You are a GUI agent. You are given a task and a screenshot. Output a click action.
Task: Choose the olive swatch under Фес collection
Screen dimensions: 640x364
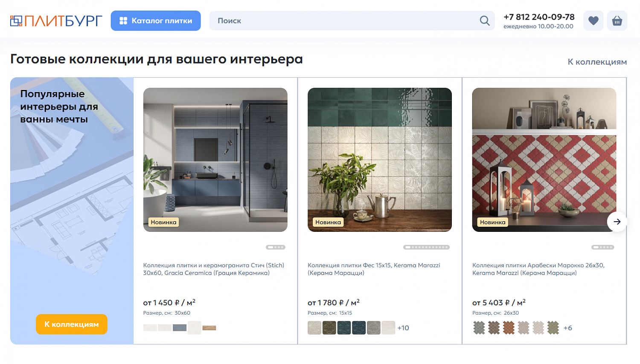(x=329, y=328)
